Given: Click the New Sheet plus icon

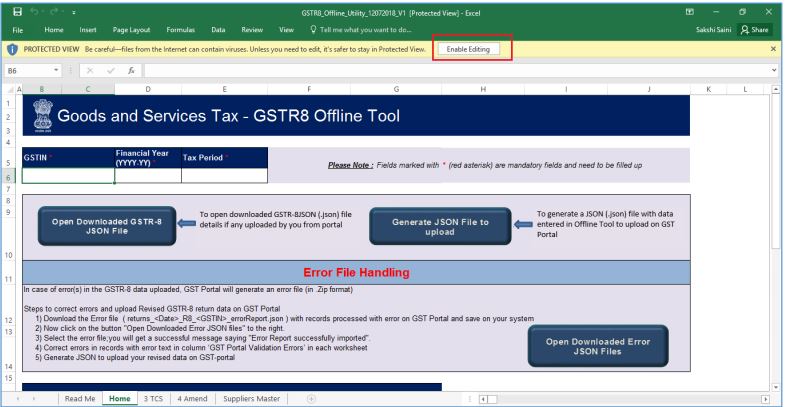Looking at the screenshot, I should pyautogui.click(x=311, y=399).
